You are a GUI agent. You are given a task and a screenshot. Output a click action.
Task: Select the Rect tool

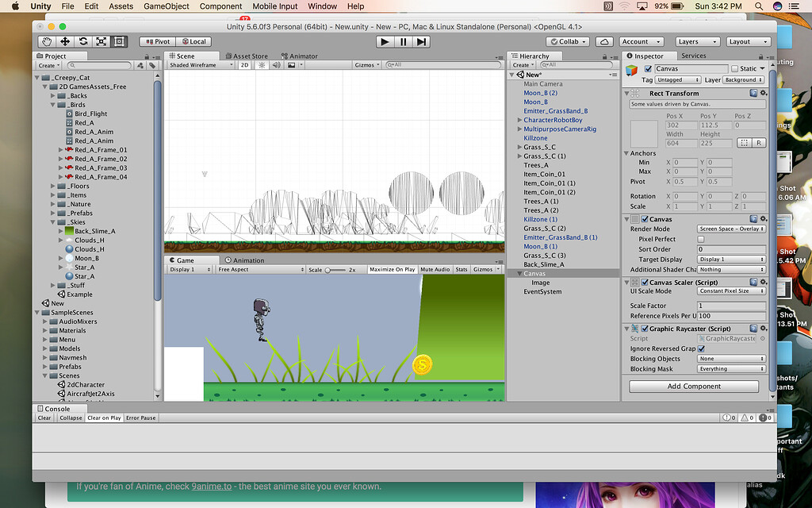[120, 41]
